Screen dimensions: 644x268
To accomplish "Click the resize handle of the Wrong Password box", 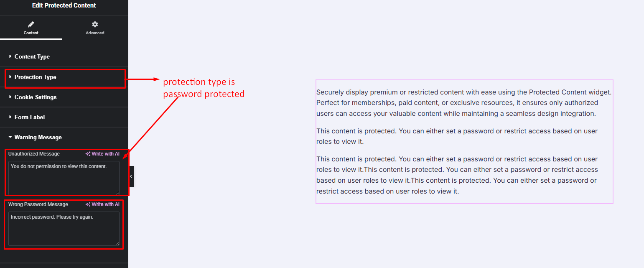I will tap(117, 243).
